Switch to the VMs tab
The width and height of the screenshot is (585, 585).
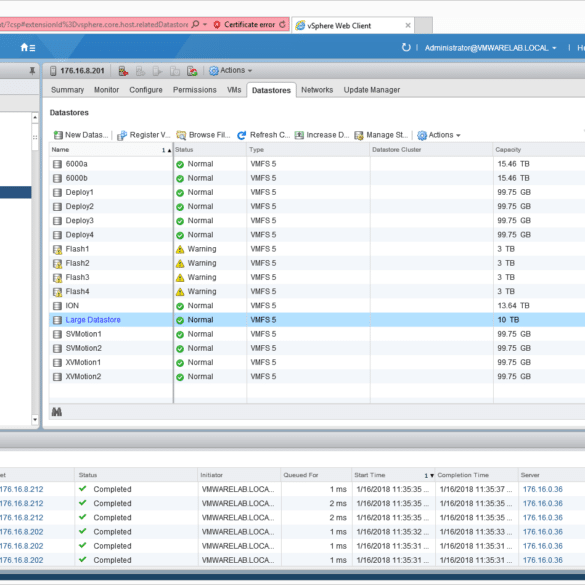coord(234,90)
